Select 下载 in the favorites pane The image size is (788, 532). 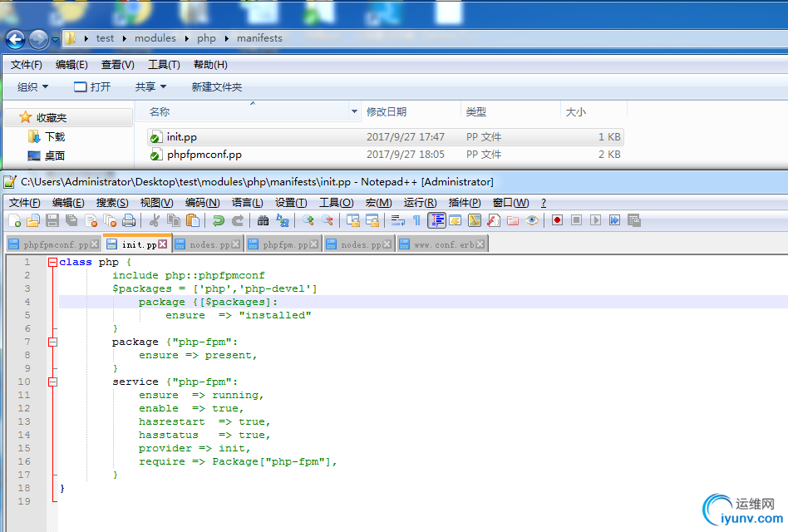pyautogui.click(x=47, y=136)
